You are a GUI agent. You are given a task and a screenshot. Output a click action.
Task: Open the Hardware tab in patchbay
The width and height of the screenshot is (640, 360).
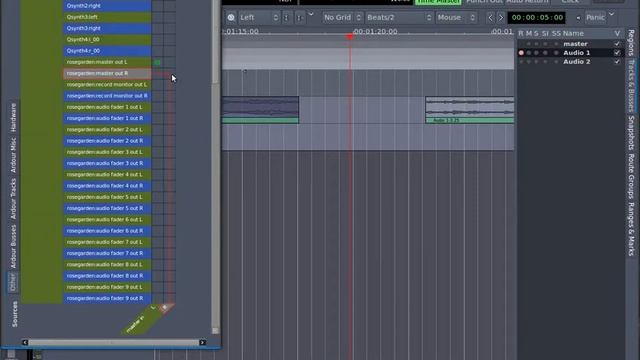13,118
